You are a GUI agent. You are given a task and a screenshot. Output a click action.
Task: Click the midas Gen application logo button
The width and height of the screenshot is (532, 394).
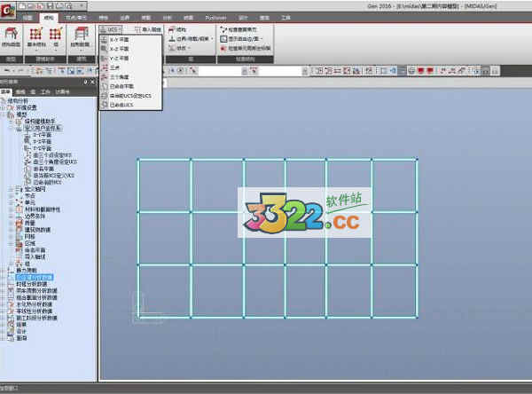coord(7,10)
